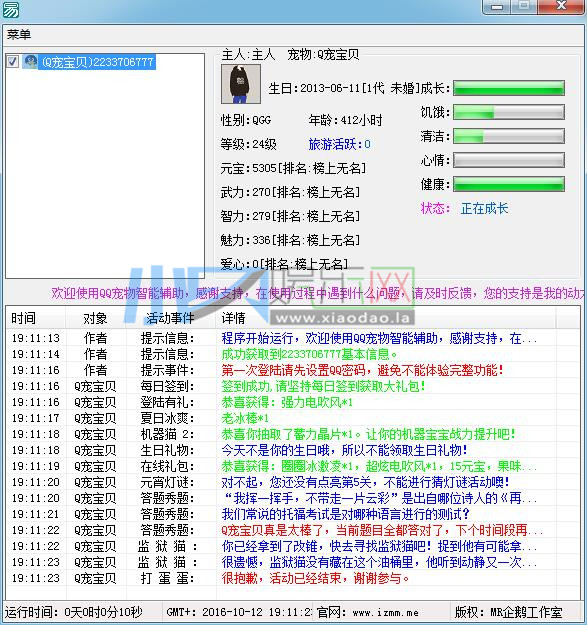
Task: Toggle the Q宠宝贝 2233706777 account checkbox
Action: [12, 62]
